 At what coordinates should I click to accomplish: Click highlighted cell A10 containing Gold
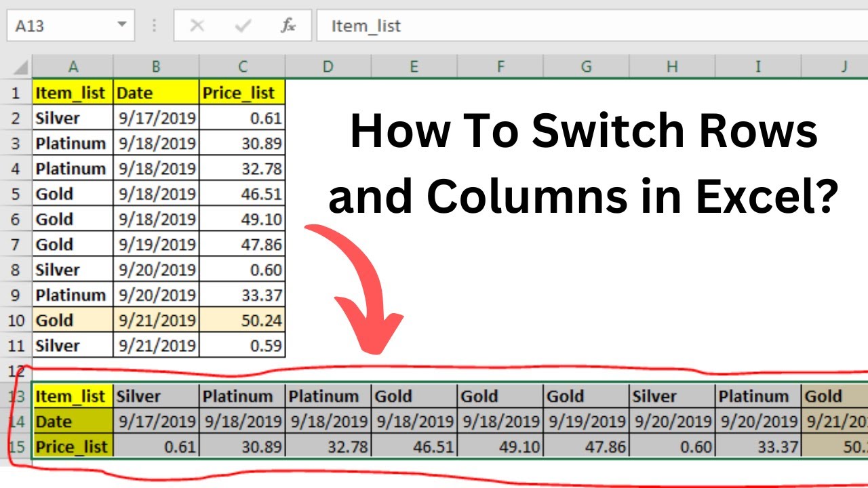coord(73,321)
